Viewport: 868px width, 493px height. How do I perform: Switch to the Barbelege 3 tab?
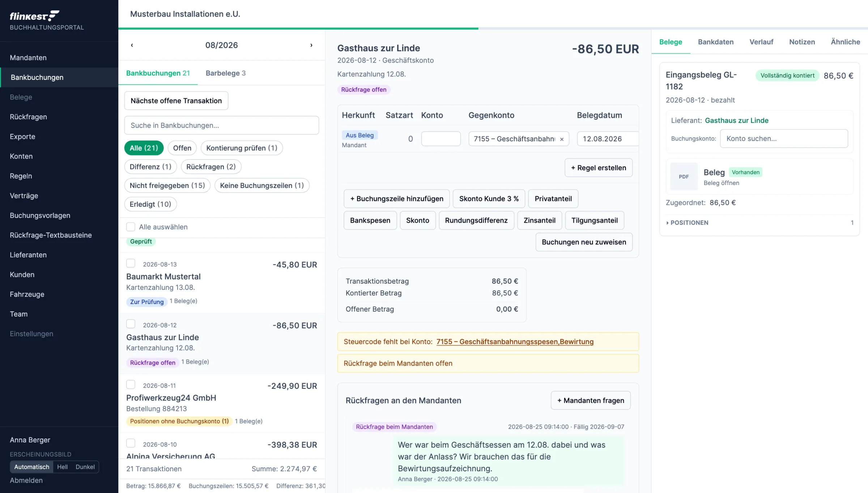pyautogui.click(x=226, y=73)
